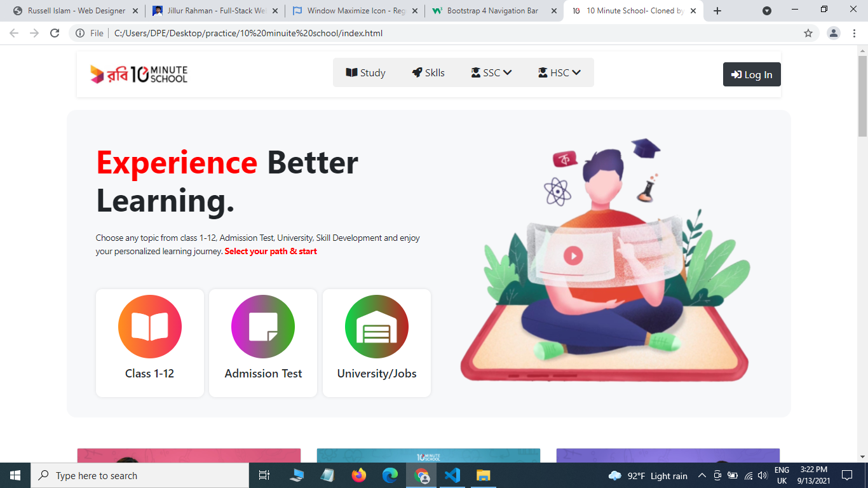868x488 pixels.
Task: Click the Admission Test note icon
Action: (263, 327)
